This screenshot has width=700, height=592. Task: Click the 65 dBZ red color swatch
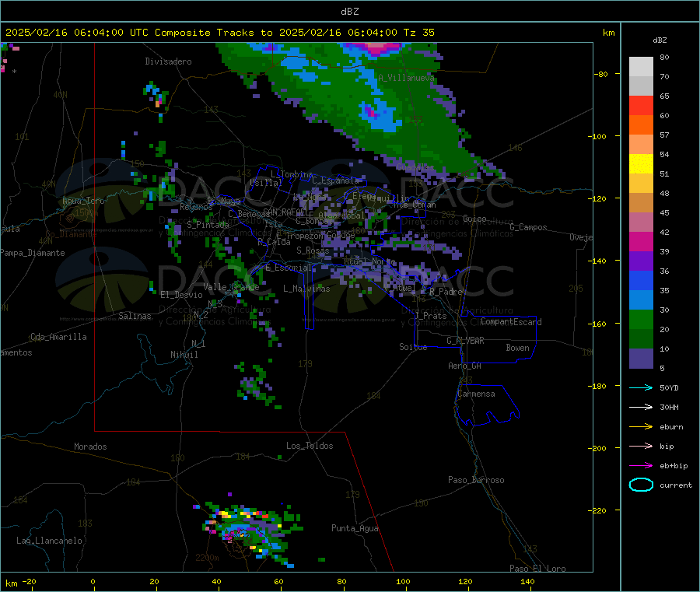641,105
